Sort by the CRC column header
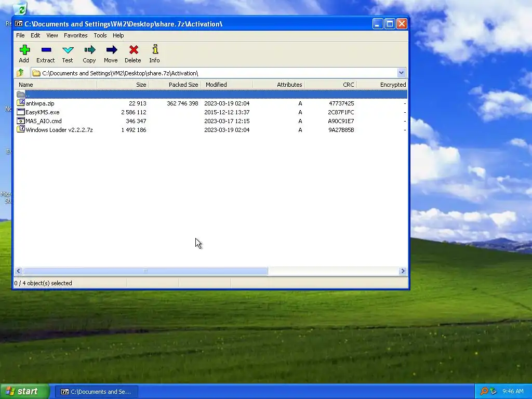This screenshot has width=532, height=399. pos(330,85)
